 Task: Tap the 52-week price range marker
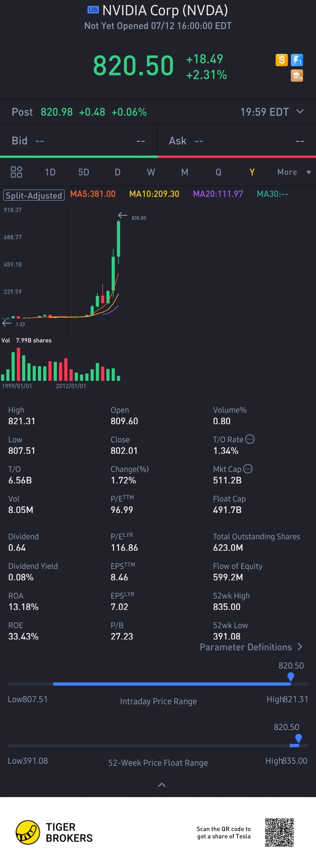298,738
